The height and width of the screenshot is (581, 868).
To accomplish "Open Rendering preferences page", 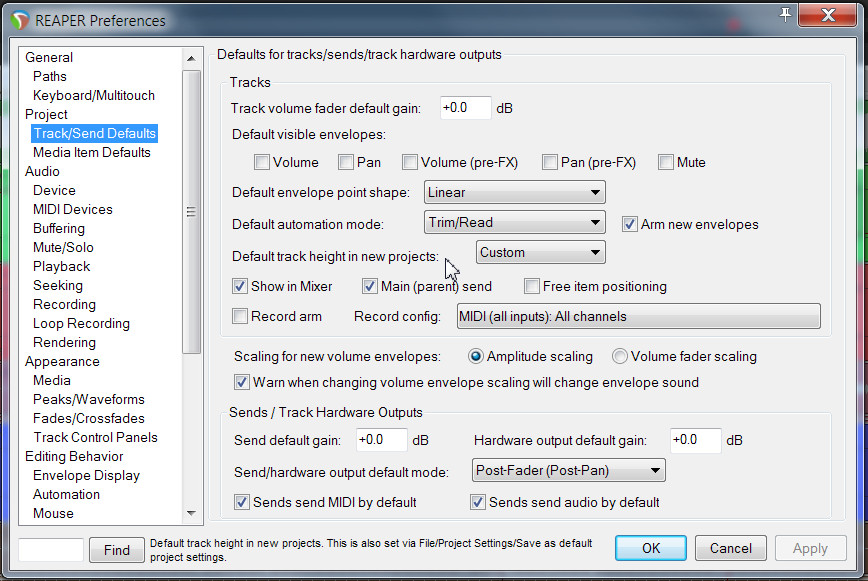I will click(x=64, y=342).
